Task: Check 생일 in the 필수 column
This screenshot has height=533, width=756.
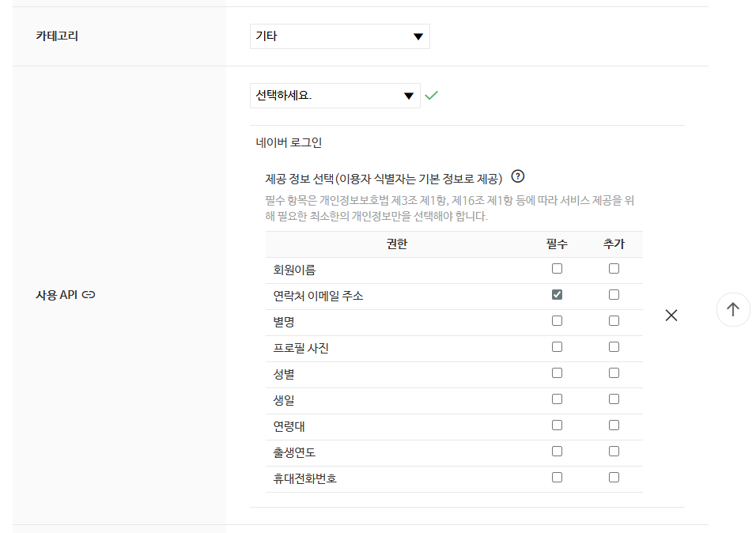Action: [558, 399]
